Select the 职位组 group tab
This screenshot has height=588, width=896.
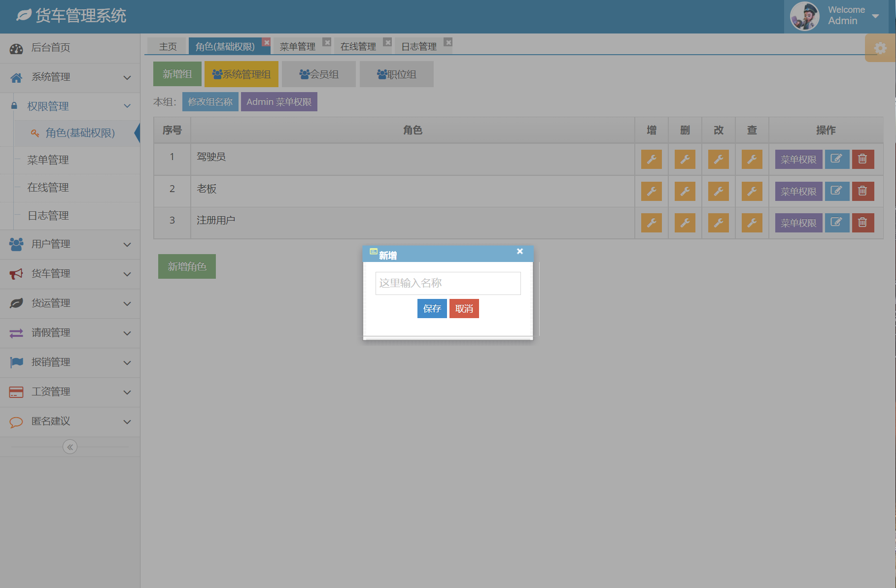[397, 74]
